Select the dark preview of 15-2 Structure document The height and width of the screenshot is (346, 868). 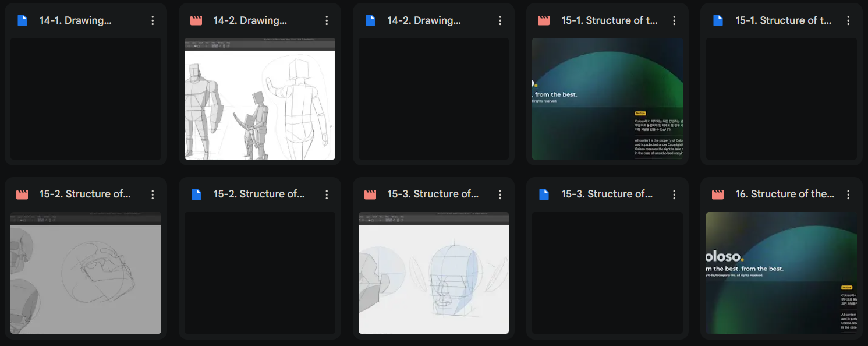click(260, 273)
